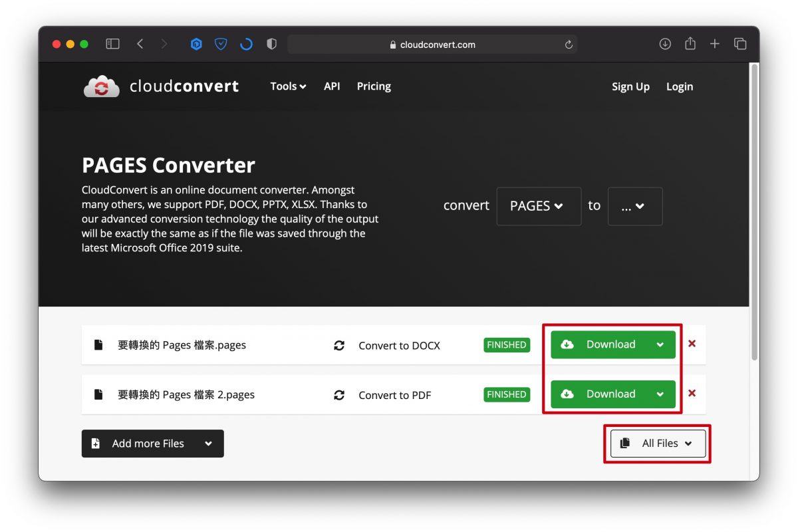Click the page vertical scrollbar
Screen dimensions: 798x532
pos(754,213)
